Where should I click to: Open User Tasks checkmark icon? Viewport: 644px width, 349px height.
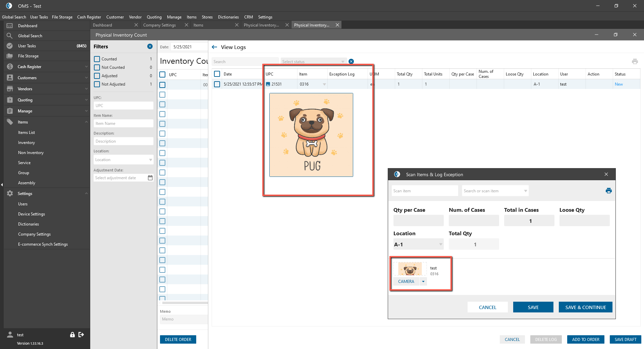(x=10, y=46)
